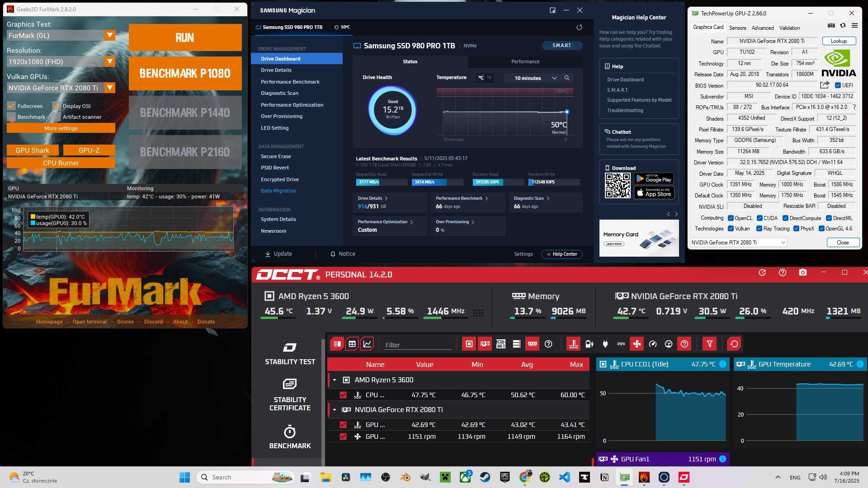
Task: Toggle FurMark Fullscreen checkbox
Action: pos(11,106)
